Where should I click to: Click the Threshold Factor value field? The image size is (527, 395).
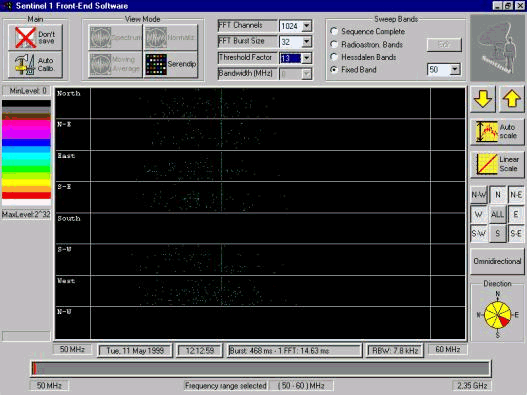[291, 58]
